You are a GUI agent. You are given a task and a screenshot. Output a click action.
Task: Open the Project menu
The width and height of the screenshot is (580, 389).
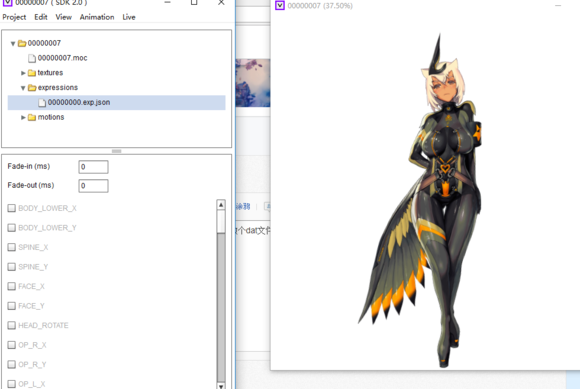14,17
